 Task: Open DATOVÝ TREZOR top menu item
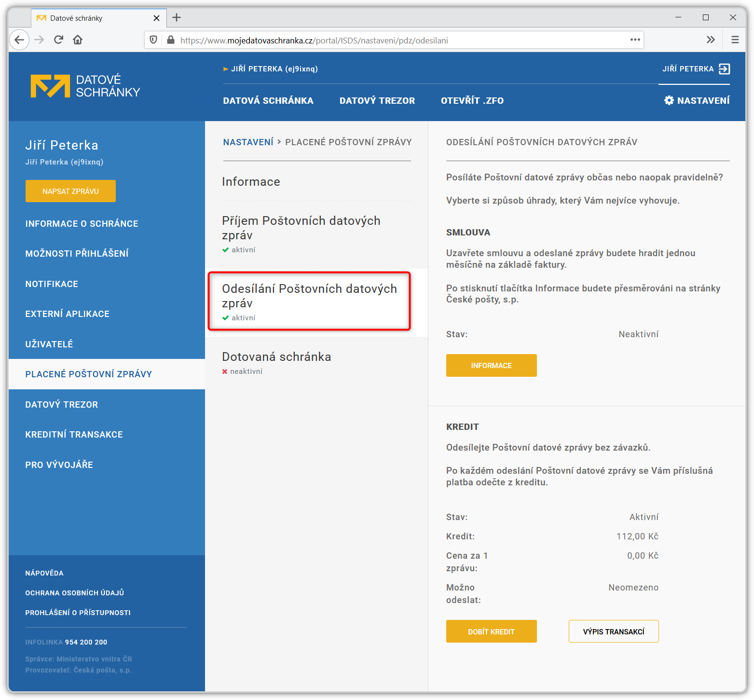pyautogui.click(x=377, y=100)
